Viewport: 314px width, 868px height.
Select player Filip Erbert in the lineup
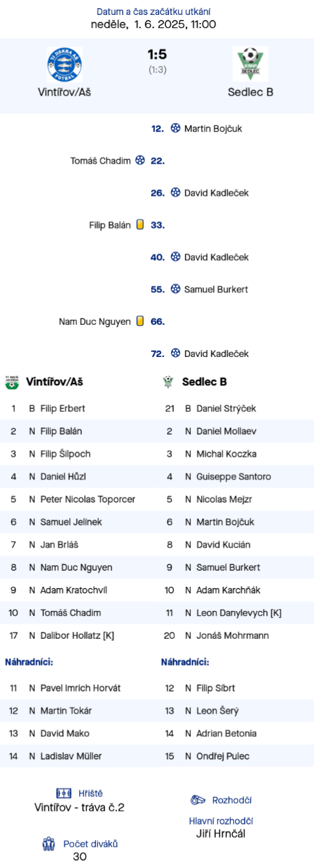tap(63, 409)
